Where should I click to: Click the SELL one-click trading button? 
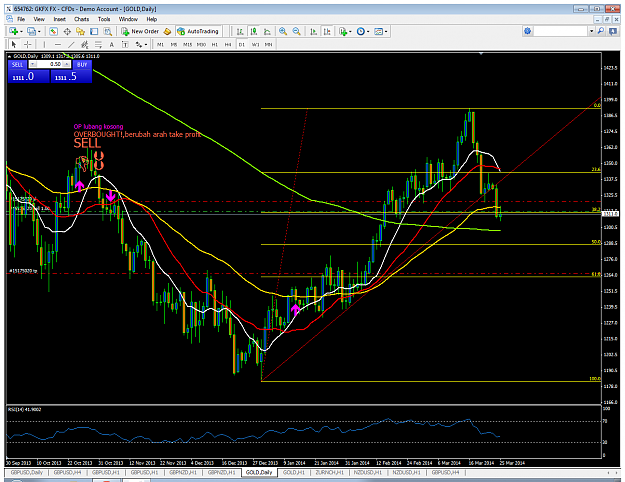[x=18, y=64]
